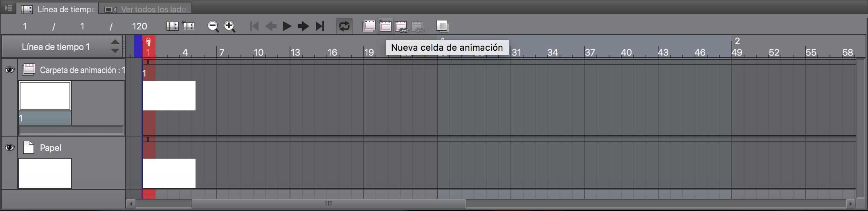Open the timeline settings icon
Screen dimensions: 868x211
coord(172,26)
